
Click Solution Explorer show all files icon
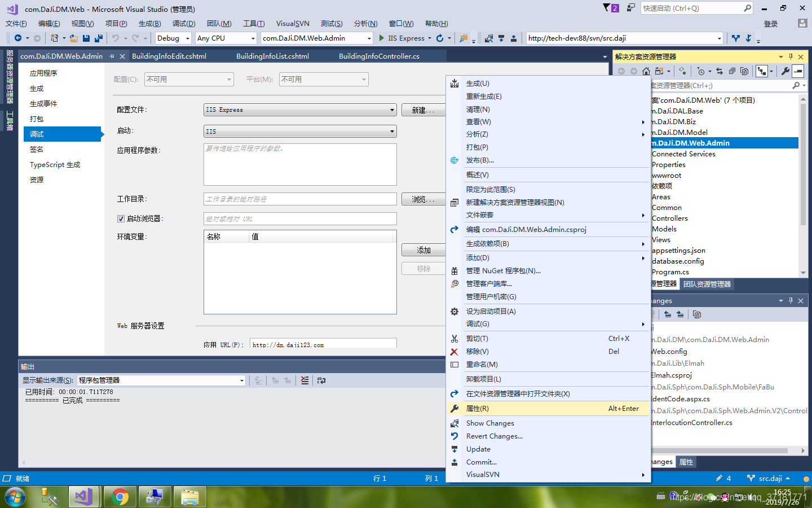click(744, 71)
